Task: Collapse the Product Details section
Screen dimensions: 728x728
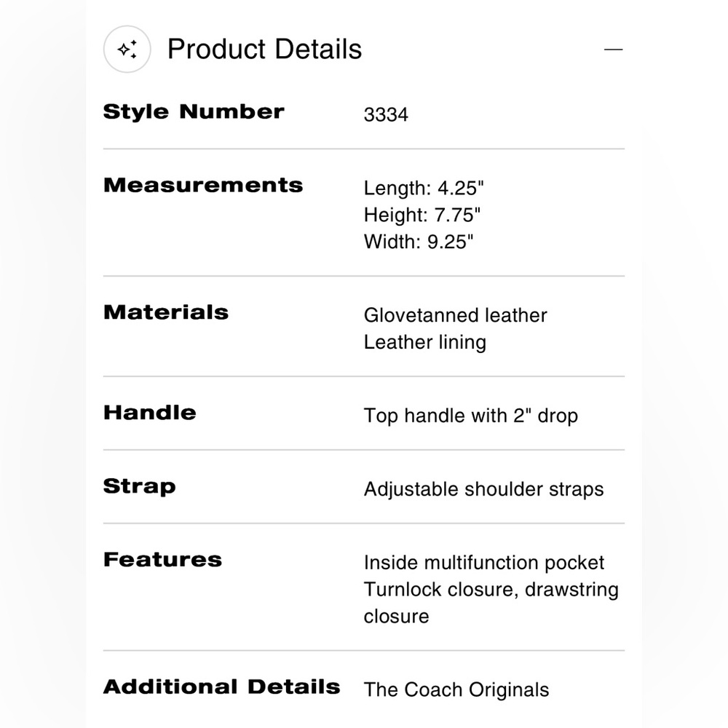Action: 614,50
